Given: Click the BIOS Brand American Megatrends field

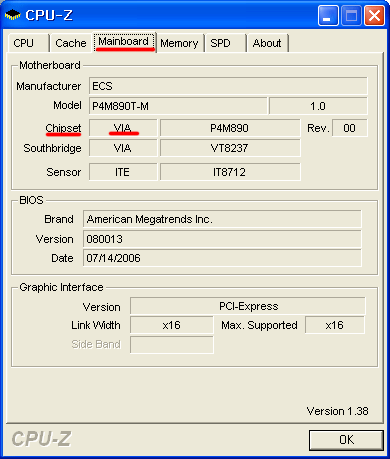Looking at the screenshot, I should (222, 219).
